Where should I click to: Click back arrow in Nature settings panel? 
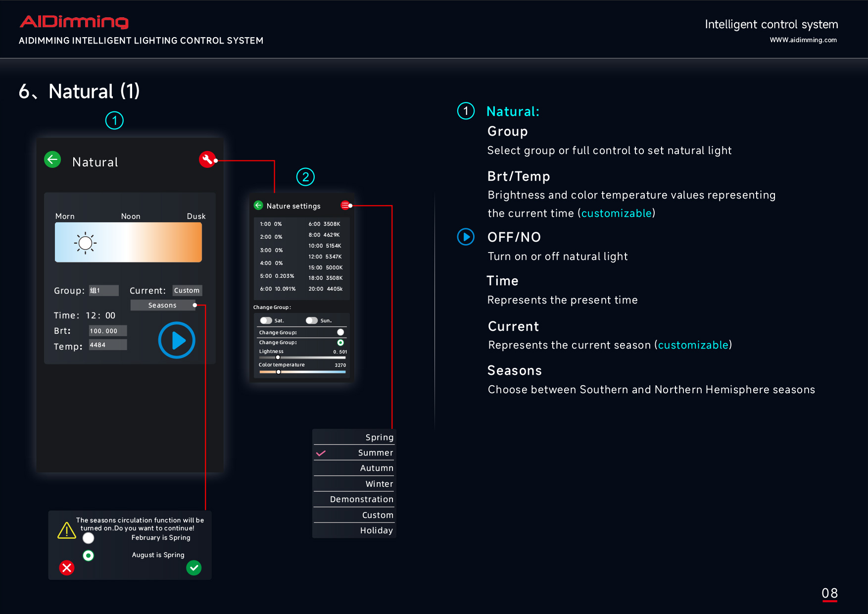tap(258, 205)
